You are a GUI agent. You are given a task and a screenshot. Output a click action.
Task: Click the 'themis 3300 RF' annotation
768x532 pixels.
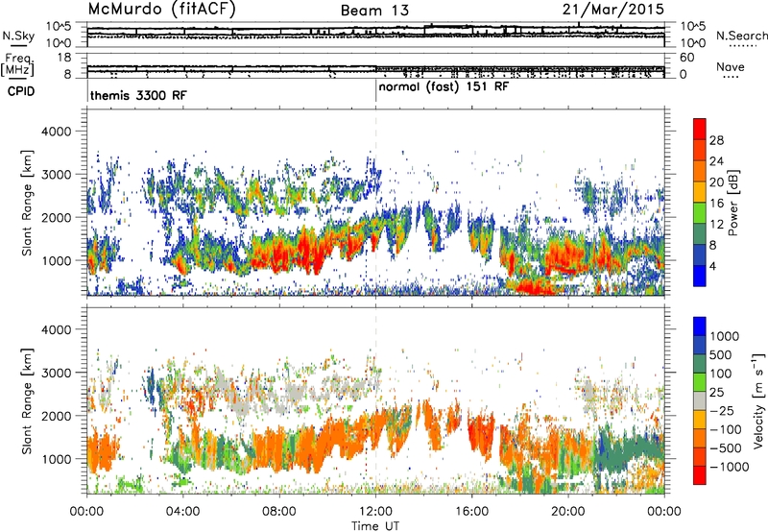point(138,95)
